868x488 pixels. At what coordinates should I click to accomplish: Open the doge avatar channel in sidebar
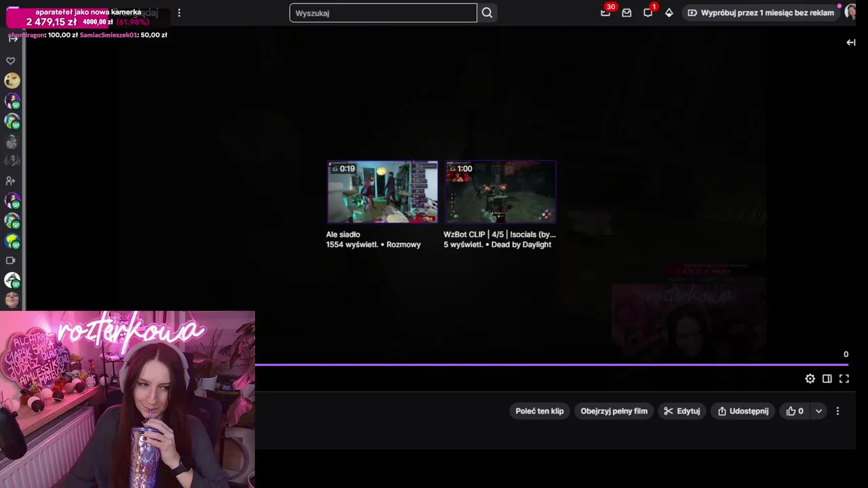pyautogui.click(x=12, y=81)
